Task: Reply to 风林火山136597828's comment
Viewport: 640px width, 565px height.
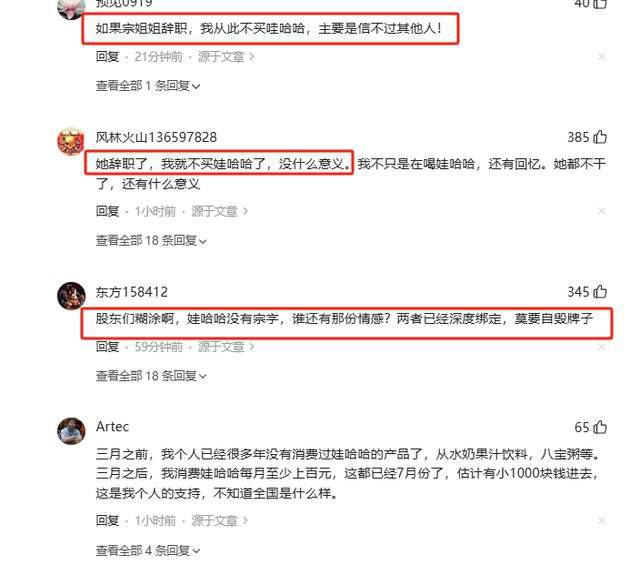Action: (x=107, y=211)
